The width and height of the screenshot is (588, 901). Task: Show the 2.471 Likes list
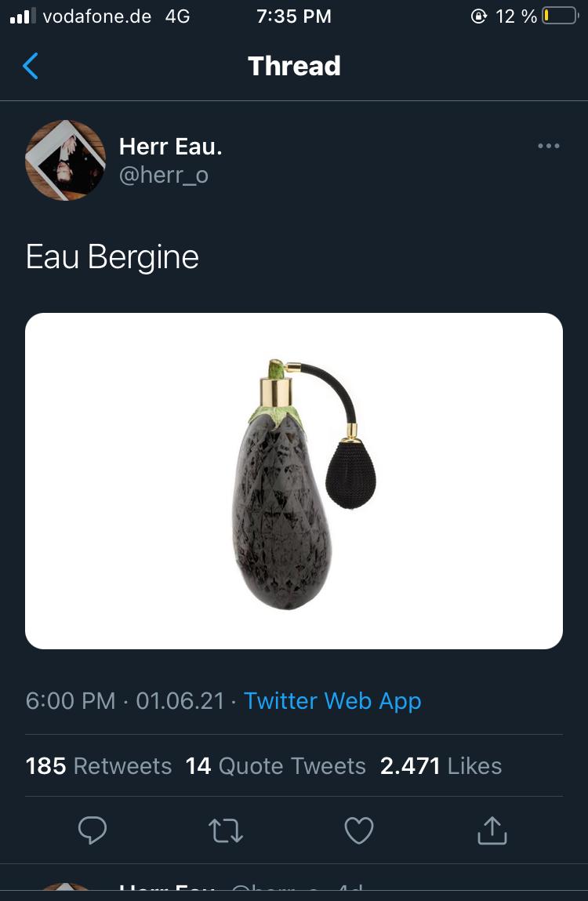coord(441,765)
